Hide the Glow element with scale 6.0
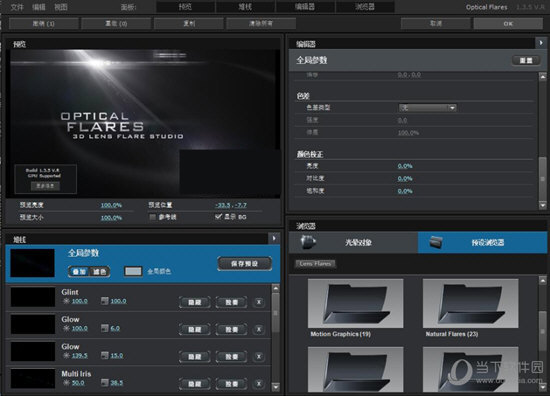This screenshot has width=550, height=396. 195,329
